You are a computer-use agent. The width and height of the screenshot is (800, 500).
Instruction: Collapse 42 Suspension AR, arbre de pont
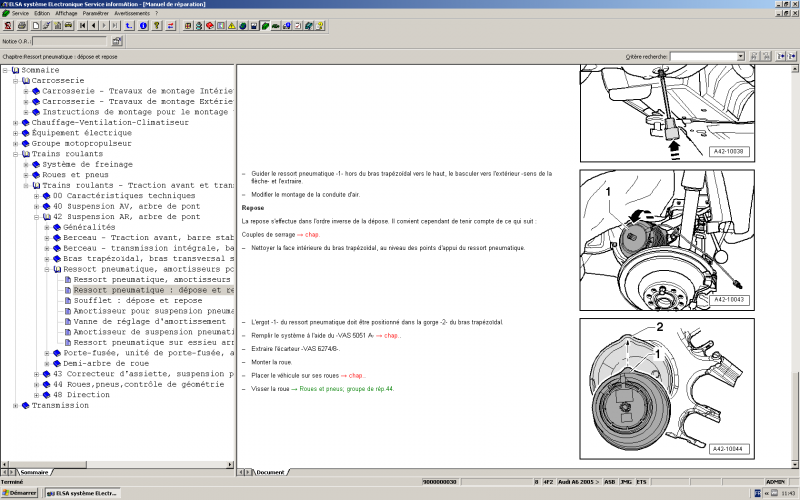(36, 217)
